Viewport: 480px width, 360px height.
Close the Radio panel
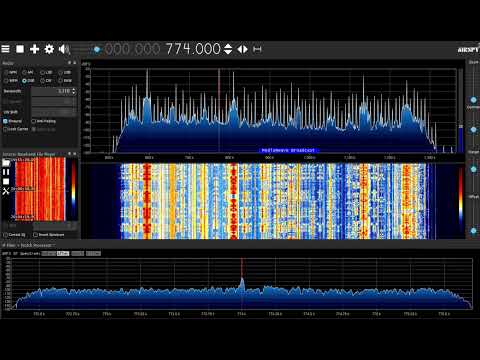pyautogui.click(x=75, y=63)
